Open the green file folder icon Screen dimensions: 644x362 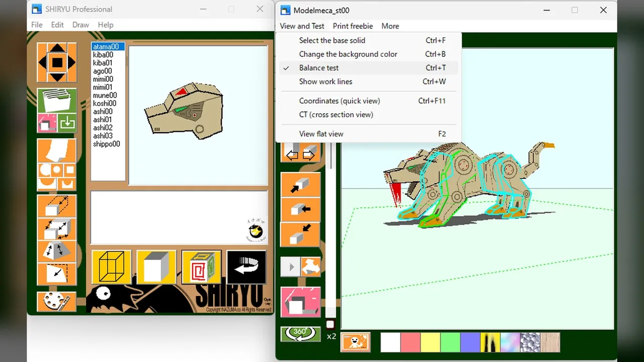tap(57, 100)
